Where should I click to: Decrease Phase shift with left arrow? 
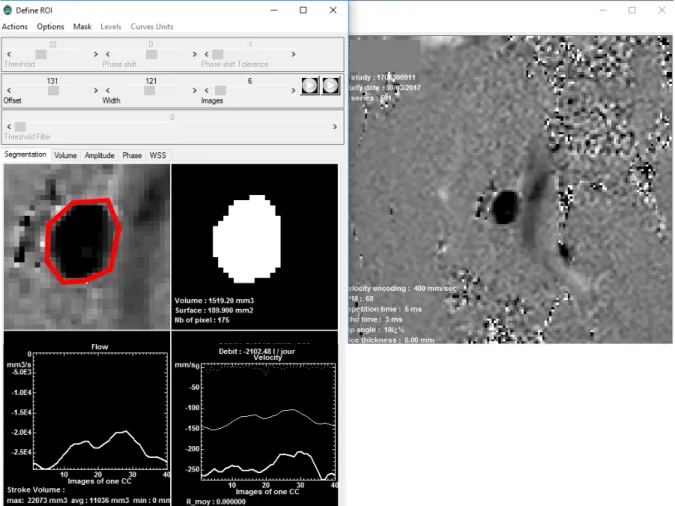tap(108, 54)
